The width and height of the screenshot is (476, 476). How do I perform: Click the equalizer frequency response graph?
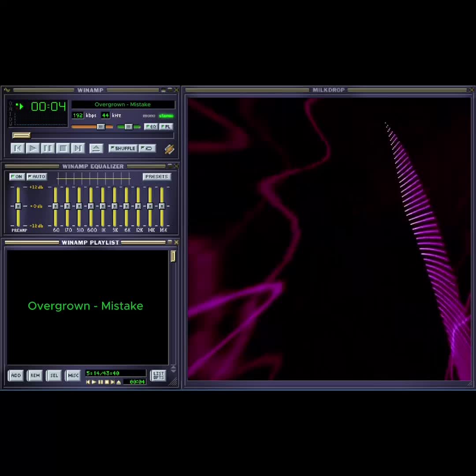click(94, 178)
